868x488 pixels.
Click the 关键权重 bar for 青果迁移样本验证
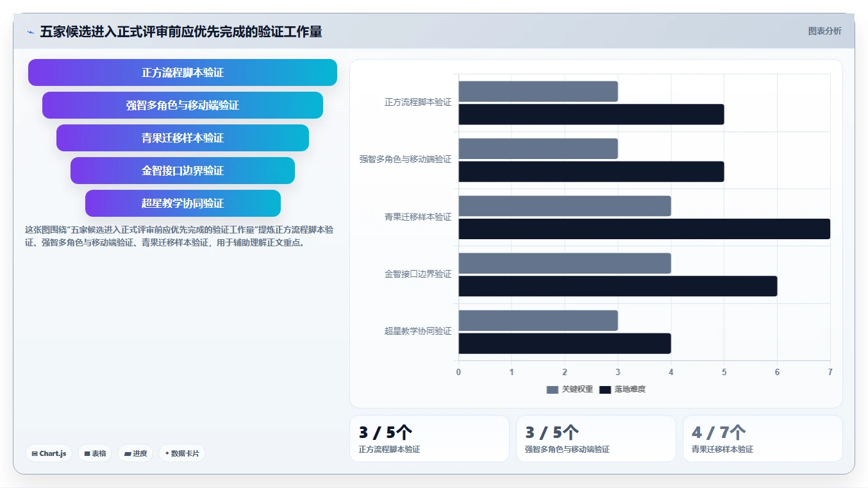[x=565, y=206]
